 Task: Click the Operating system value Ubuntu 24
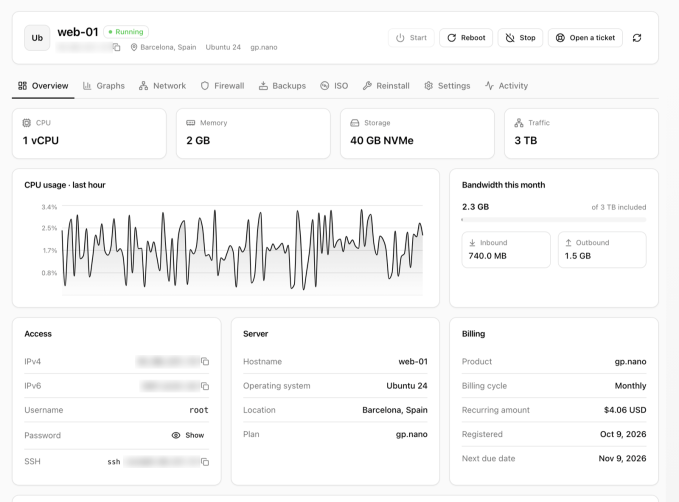[407, 385]
